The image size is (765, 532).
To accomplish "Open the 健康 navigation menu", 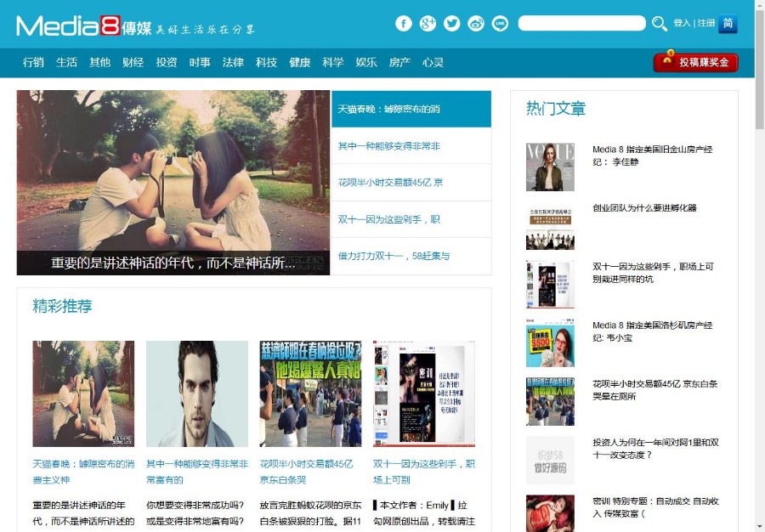I will pyautogui.click(x=299, y=62).
